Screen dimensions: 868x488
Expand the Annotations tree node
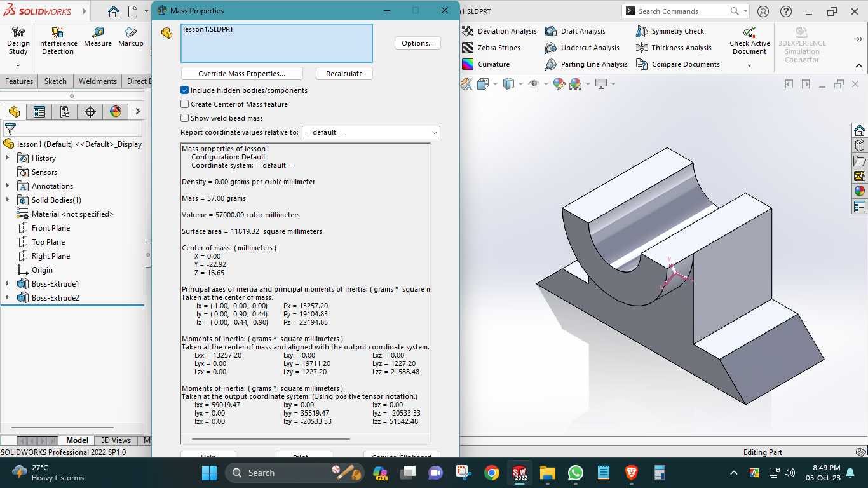click(8, 186)
